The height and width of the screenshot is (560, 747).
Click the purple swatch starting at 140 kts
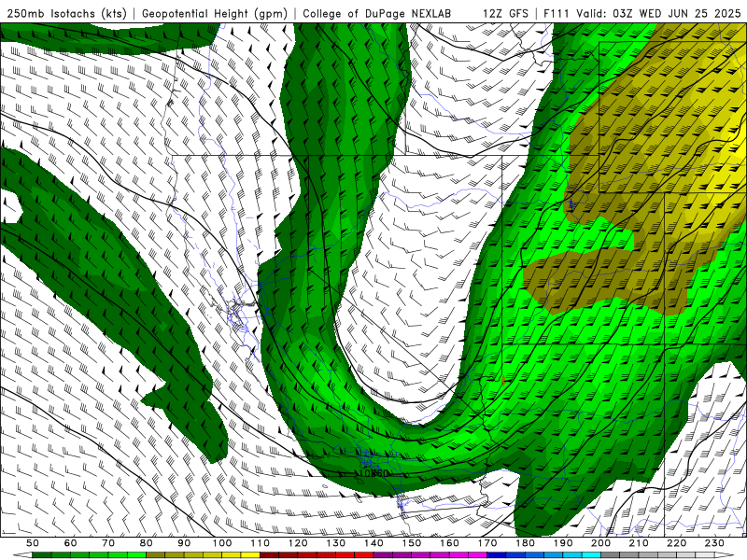383,555
